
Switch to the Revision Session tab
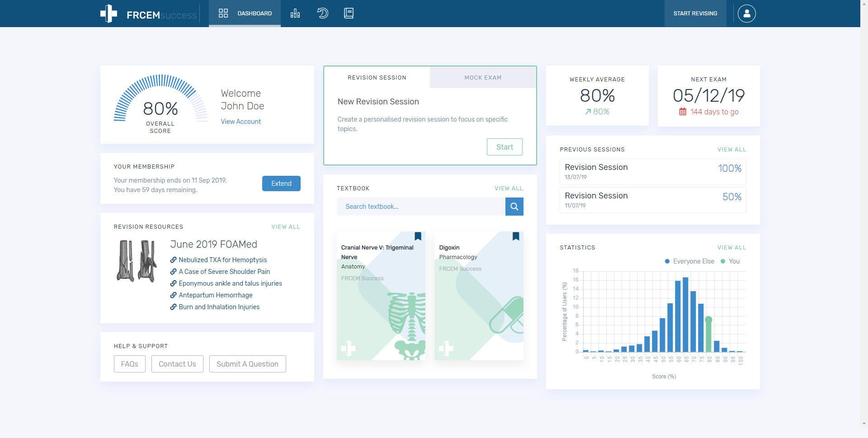(x=377, y=78)
